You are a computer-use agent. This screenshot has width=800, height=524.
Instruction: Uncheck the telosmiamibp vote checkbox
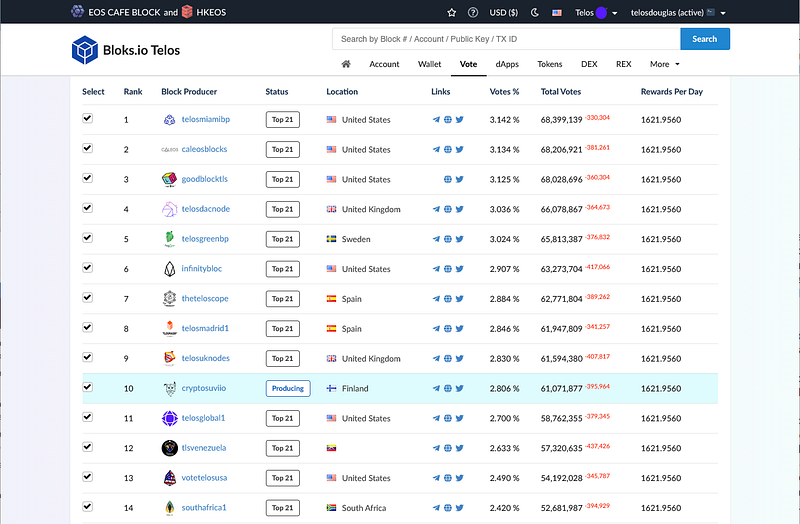pyautogui.click(x=88, y=118)
